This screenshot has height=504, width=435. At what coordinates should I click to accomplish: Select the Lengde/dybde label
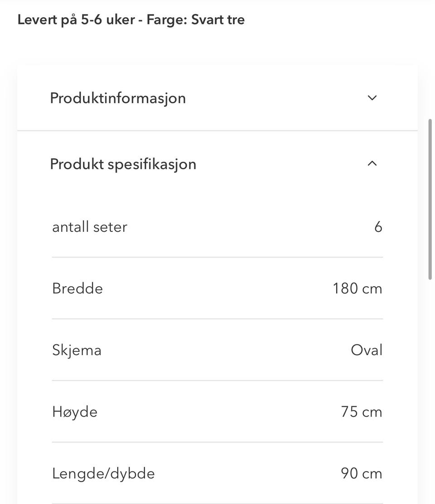(103, 473)
